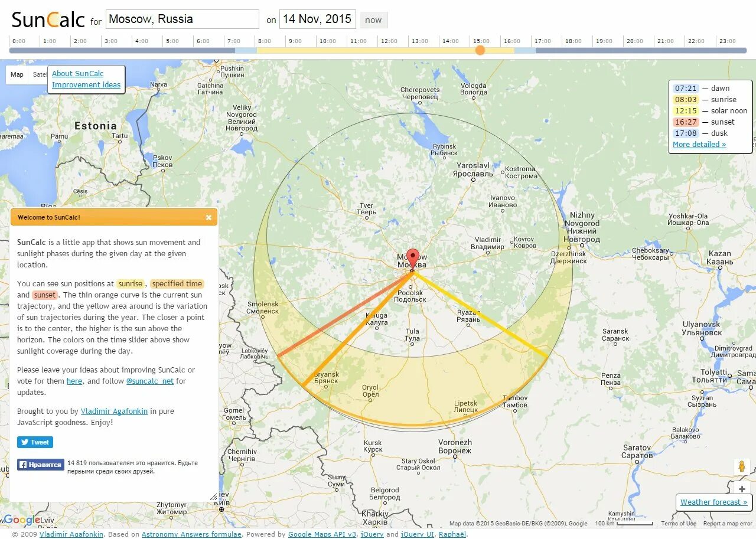The width and height of the screenshot is (756, 539).
Task: Open map Terms of Use link
Action: (x=679, y=524)
